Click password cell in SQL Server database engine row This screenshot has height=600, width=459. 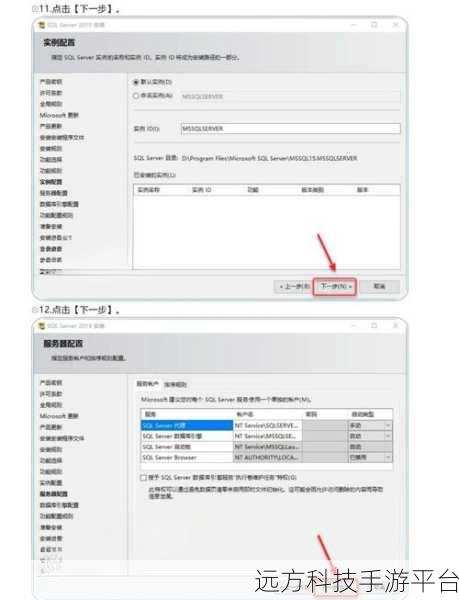pos(325,436)
